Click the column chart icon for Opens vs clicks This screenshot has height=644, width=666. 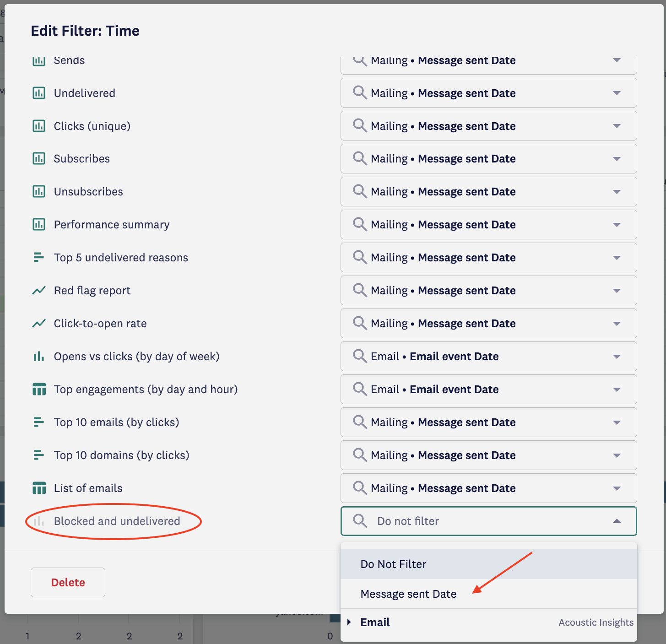tap(39, 357)
